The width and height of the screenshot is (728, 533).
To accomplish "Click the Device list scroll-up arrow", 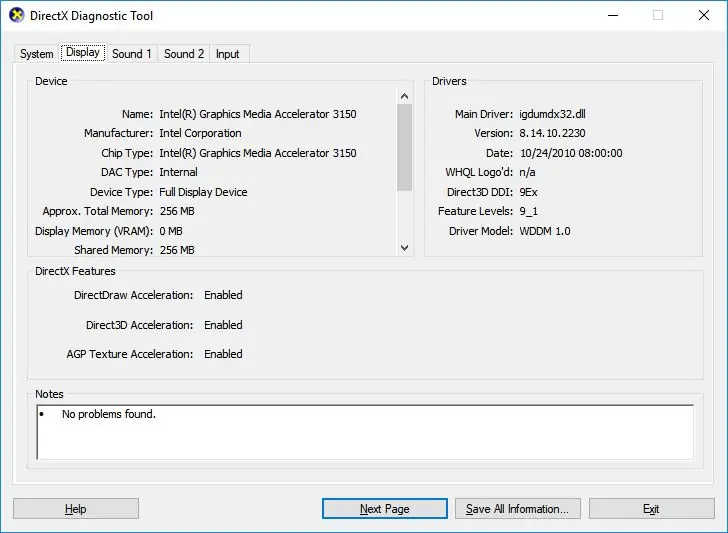I will coord(404,96).
